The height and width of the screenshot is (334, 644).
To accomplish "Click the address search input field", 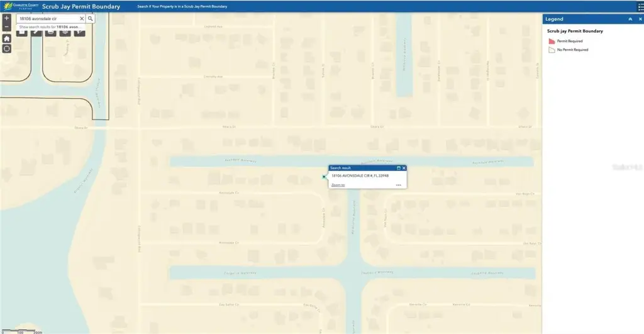I will 48,19.
